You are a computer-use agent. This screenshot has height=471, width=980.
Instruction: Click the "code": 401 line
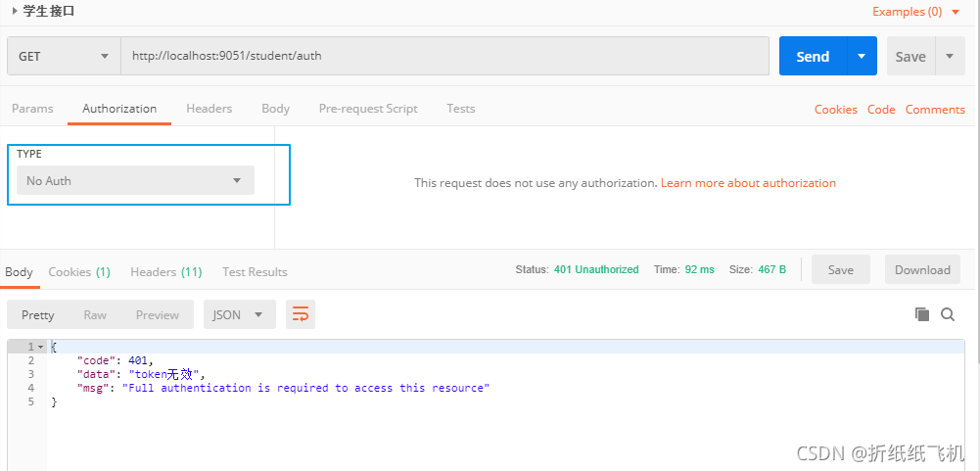(115, 360)
